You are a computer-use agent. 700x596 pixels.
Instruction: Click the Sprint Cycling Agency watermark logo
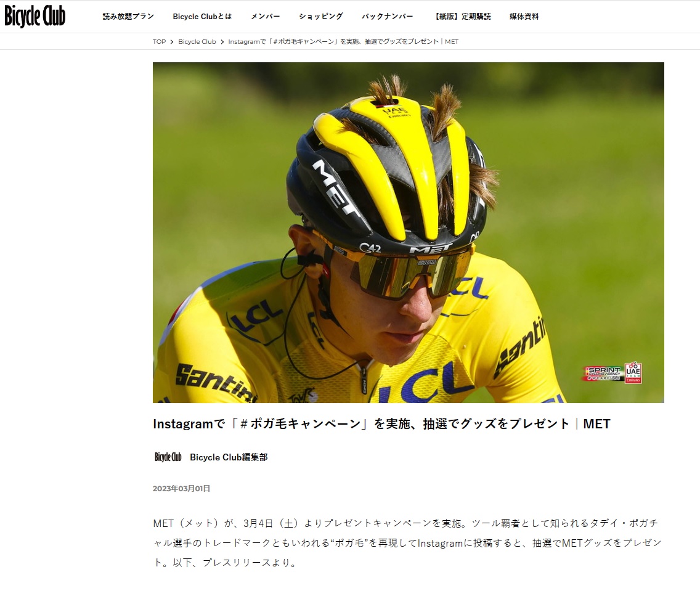click(604, 374)
